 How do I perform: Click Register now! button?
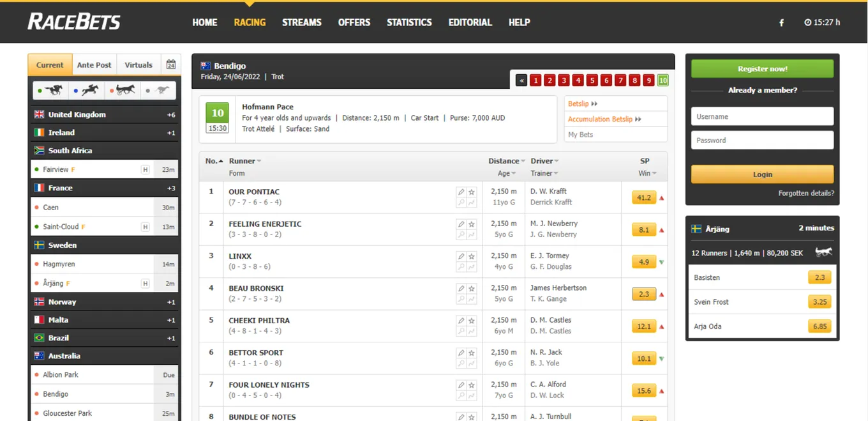(x=762, y=68)
